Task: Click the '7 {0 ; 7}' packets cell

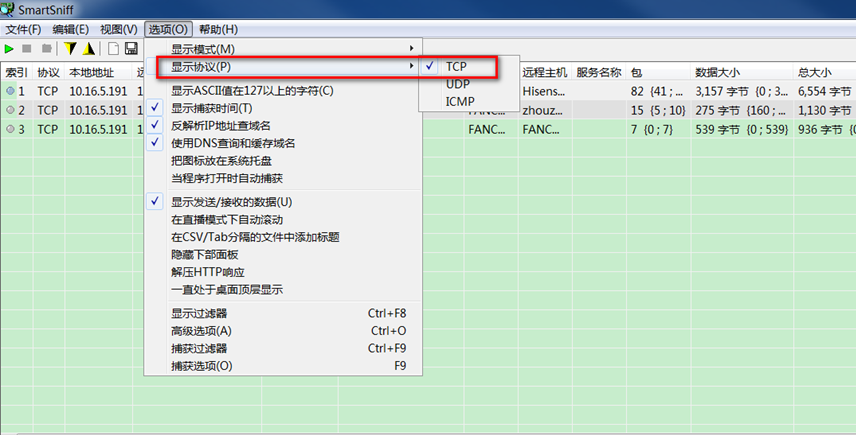Action: tap(658, 129)
